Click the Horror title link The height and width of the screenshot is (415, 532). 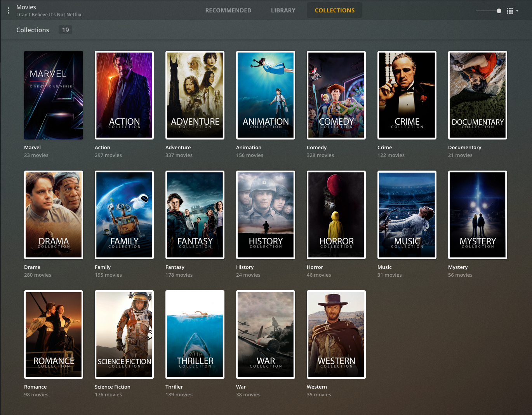pyautogui.click(x=315, y=267)
